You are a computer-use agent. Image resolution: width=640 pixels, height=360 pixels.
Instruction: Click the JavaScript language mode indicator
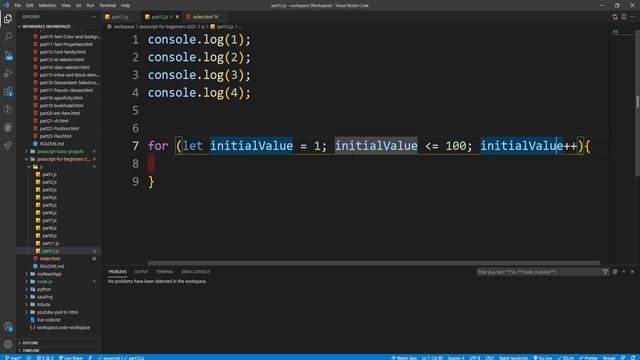[513, 358]
